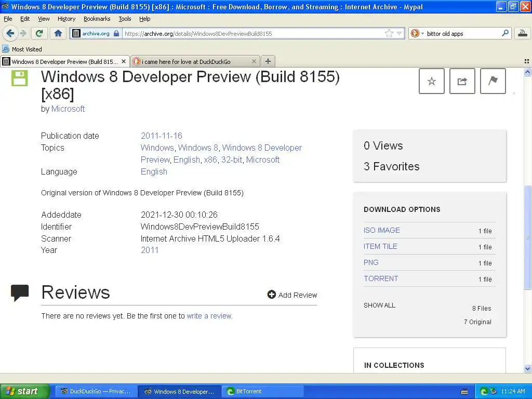Bookmark this page with the address bar star
Image resolution: width=532 pixels, height=399 pixels.
click(x=389, y=33)
